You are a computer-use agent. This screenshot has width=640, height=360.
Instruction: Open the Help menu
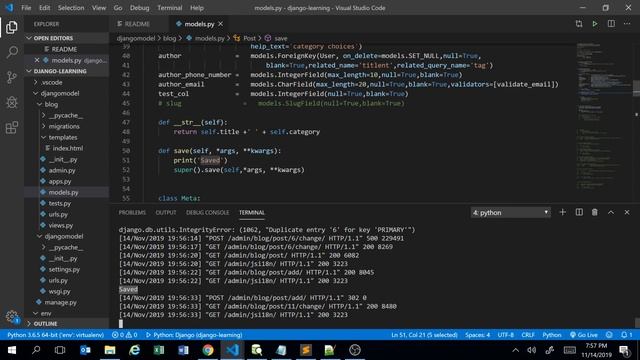[197, 8]
